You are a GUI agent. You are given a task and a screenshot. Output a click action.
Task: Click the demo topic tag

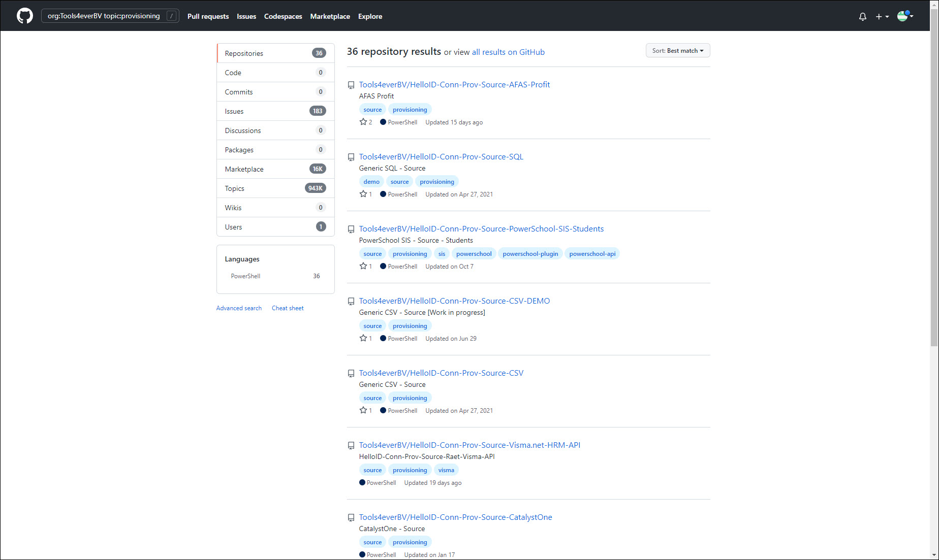pyautogui.click(x=371, y=182)
